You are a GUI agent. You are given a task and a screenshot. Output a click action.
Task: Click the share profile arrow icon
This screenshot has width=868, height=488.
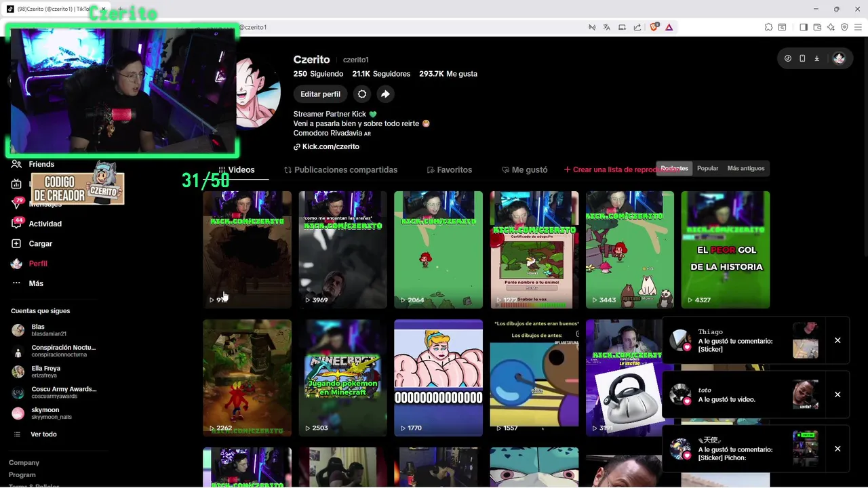[x=385, y=94]
